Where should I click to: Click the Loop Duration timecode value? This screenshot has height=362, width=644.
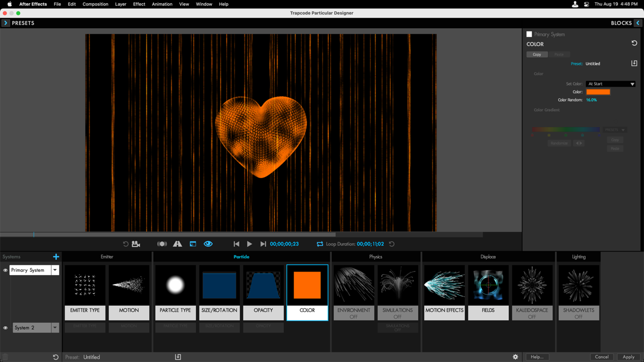point(370,244)
